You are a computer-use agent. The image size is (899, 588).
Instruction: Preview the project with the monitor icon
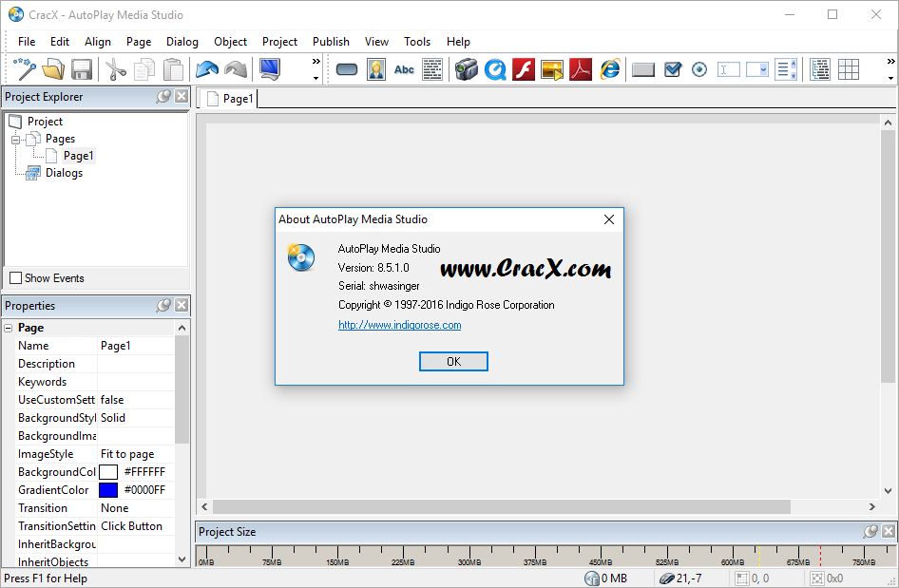tap(270, 69)
